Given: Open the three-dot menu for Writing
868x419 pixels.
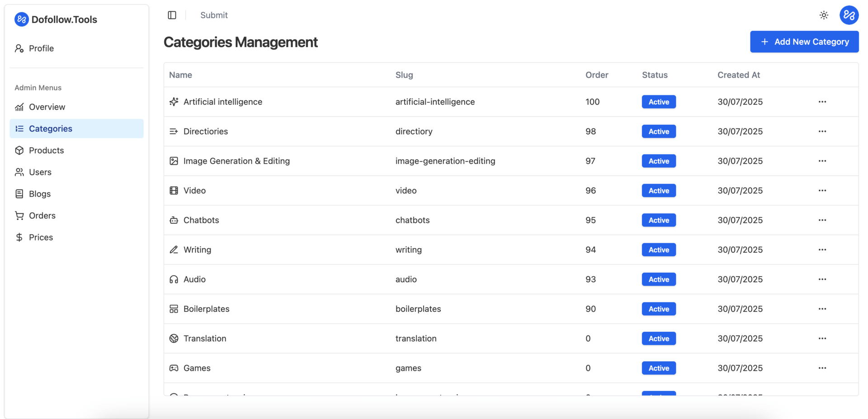Looking at the screenshot, I should coord(822,250).
